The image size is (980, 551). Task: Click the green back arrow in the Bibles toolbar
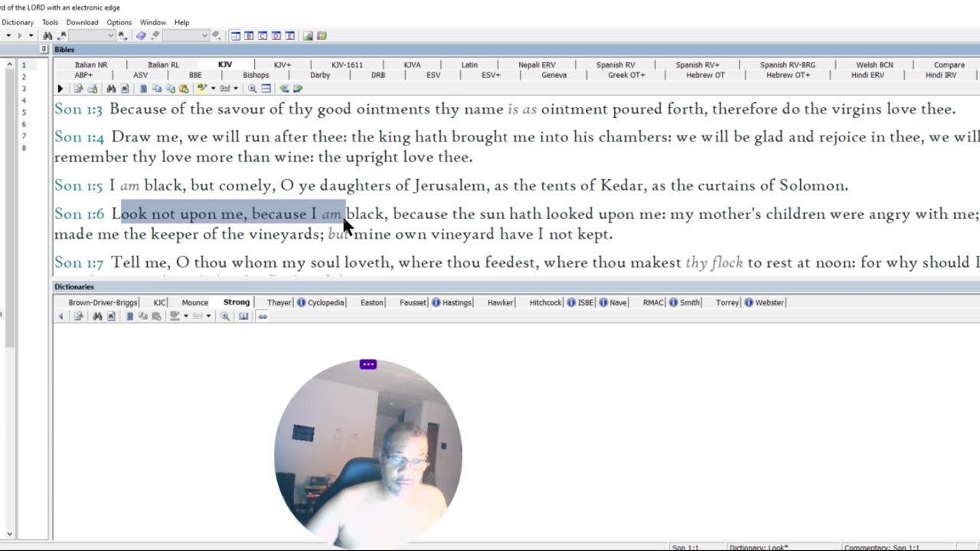coord(284,89)
